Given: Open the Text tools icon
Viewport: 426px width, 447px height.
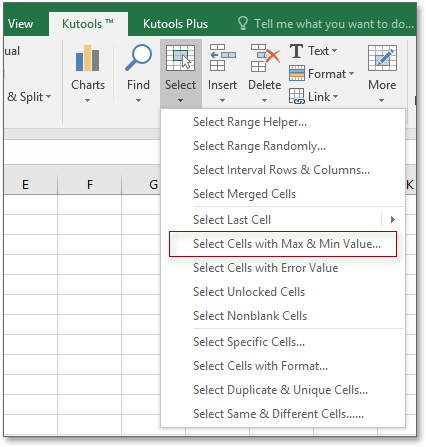Looking at the screenshot, I should [x=296, y=51].
